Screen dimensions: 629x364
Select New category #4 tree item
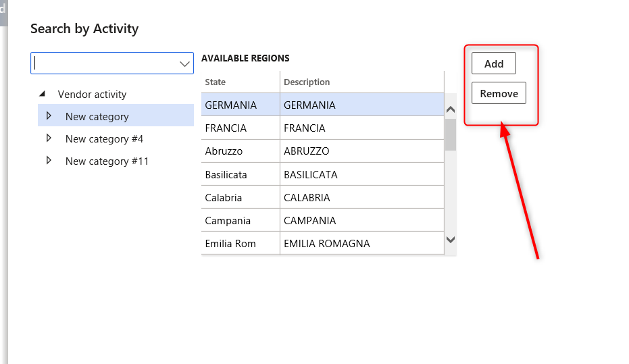(x=104, y=139)
